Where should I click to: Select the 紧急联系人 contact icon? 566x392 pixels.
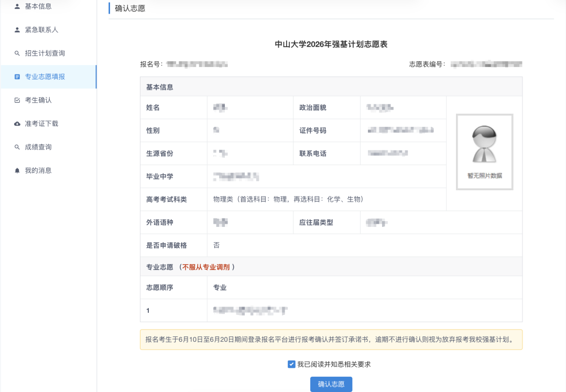tap(16, 29)
